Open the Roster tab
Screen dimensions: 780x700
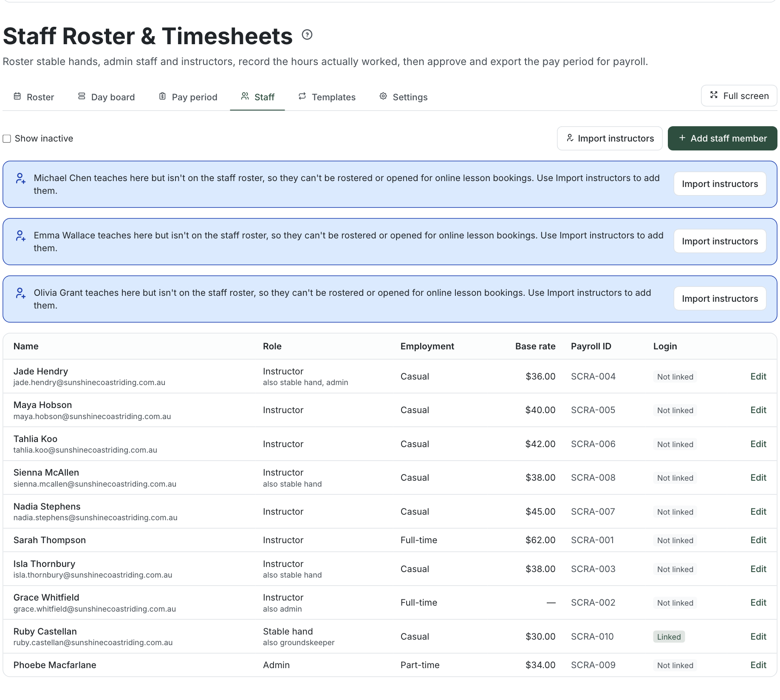pos(34,97)
